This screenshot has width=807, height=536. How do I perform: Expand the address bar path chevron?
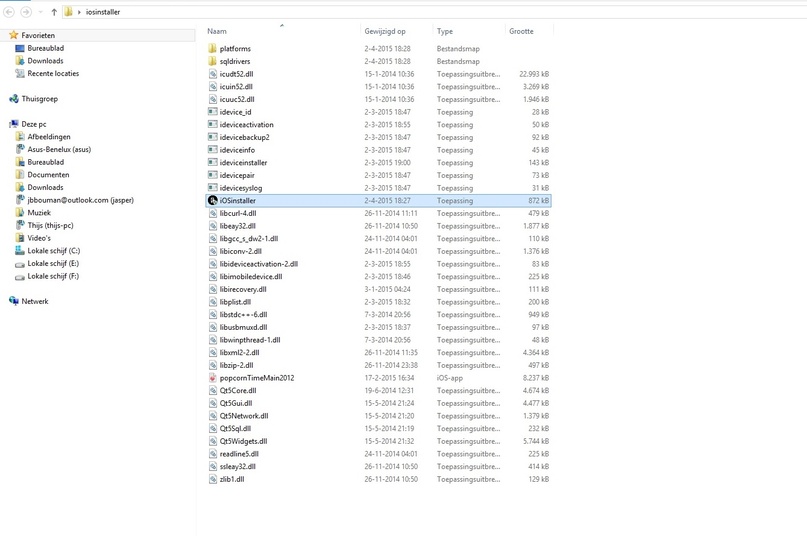point(79,12)
